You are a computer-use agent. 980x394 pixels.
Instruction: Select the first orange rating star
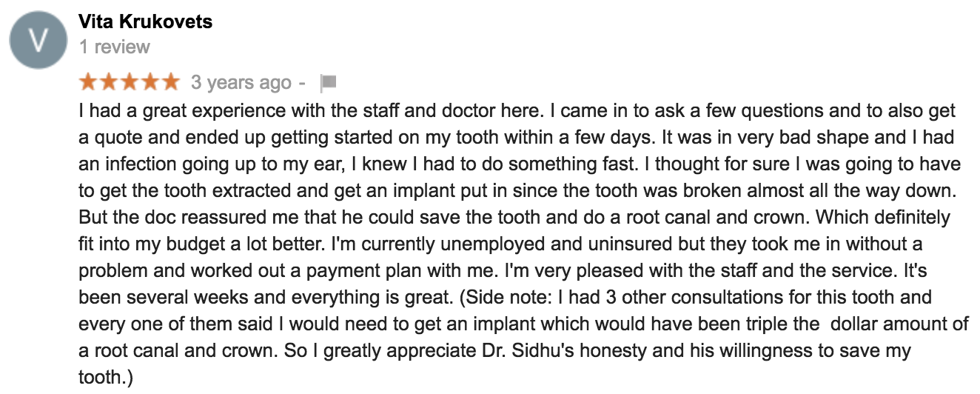(x=89, y=81)
